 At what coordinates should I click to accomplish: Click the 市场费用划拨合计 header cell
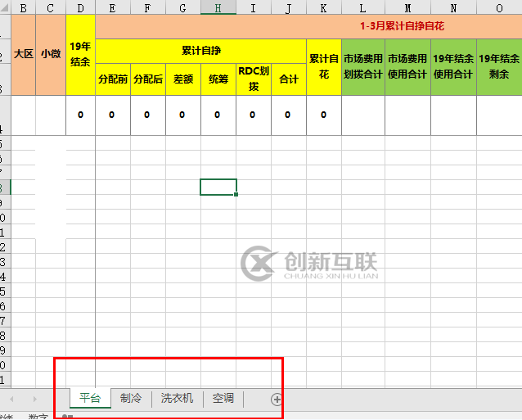[x=363, y=67]
